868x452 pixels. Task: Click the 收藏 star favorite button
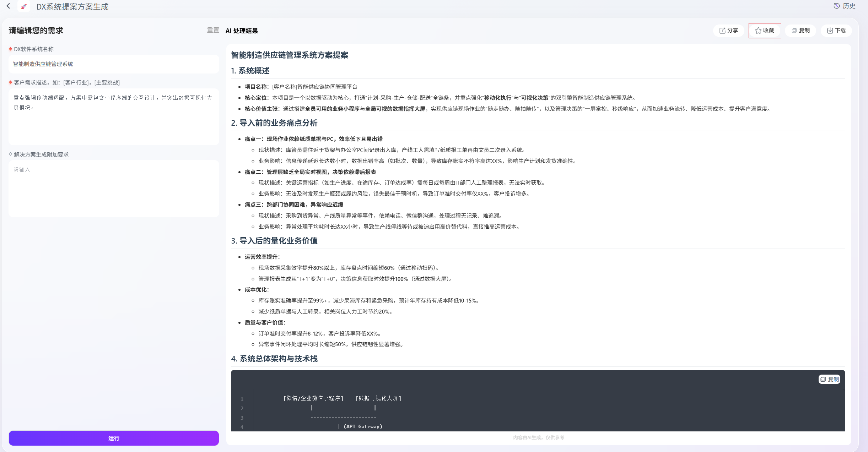pos(765,31)
